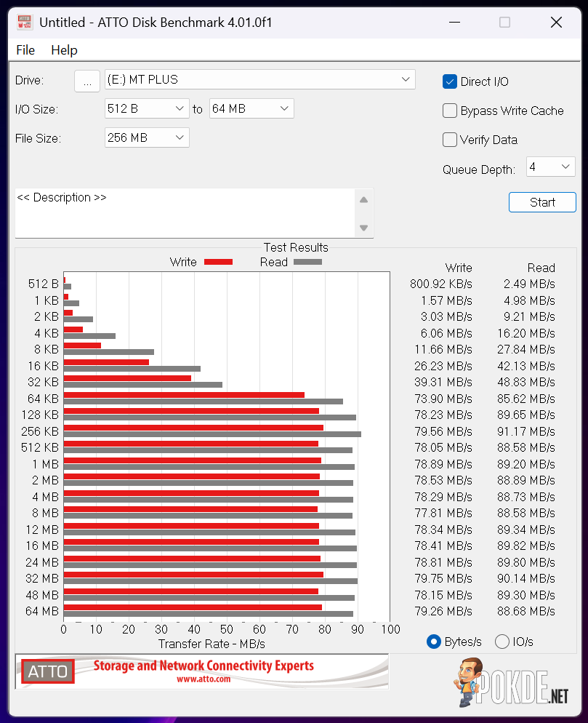588x723 pixels.
Task: Click the red Write legend swatch
Action: pyautogui.click(x=218, y=262)
